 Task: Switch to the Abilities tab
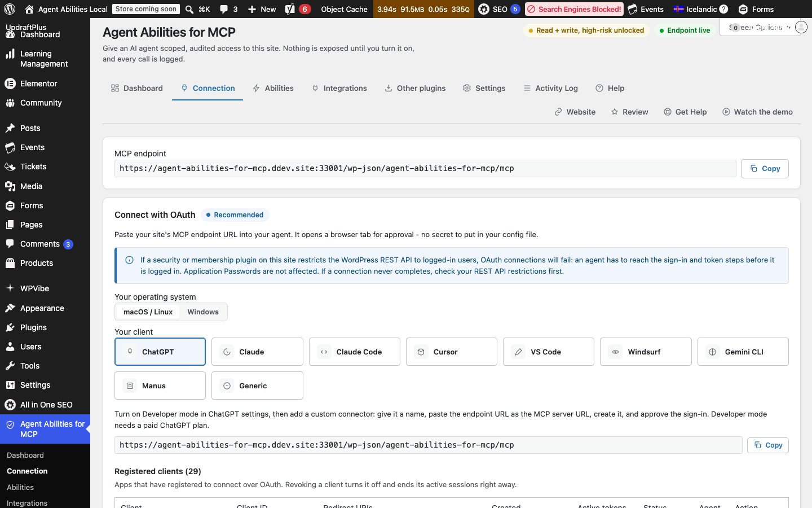point(273,88)
